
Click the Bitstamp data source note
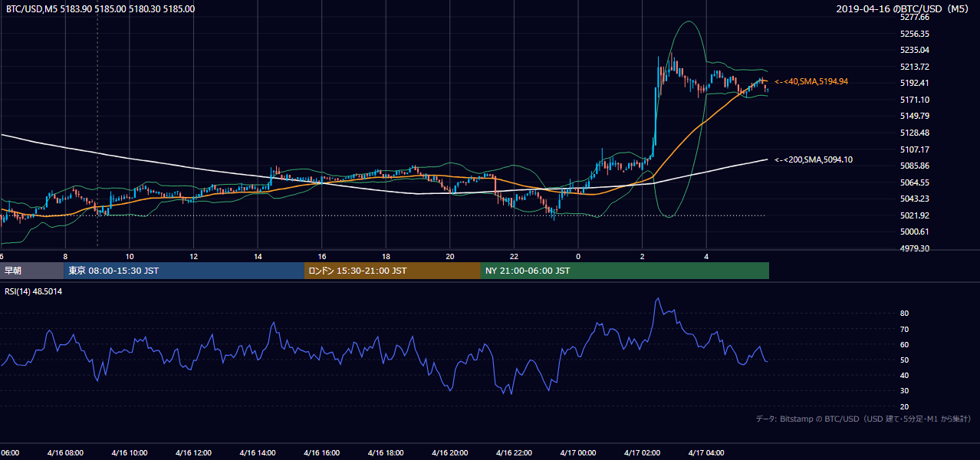(x=863, y=419)
